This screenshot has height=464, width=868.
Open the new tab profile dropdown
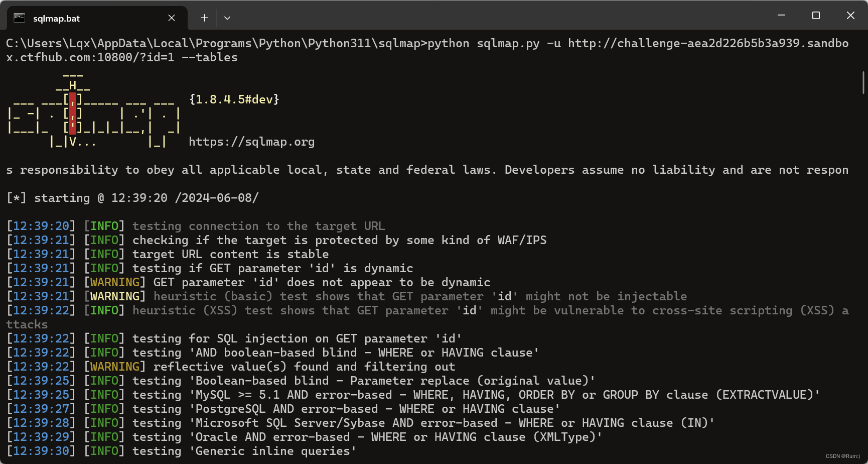pos(227,18)
